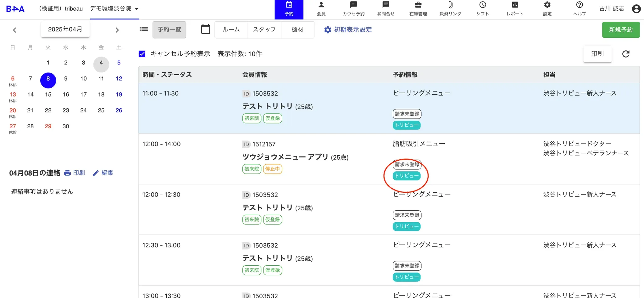Go to the previous month arrow
644x298 pixels.
coord(14,30)
